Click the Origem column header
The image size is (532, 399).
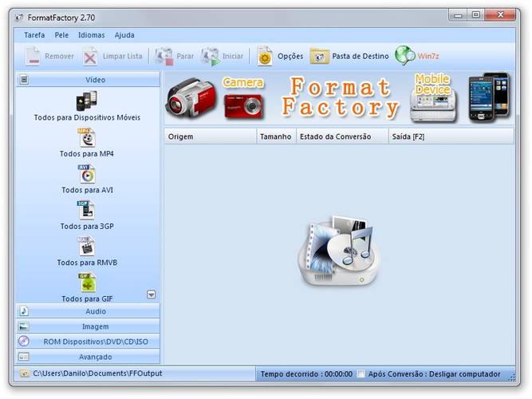(211, 136)
